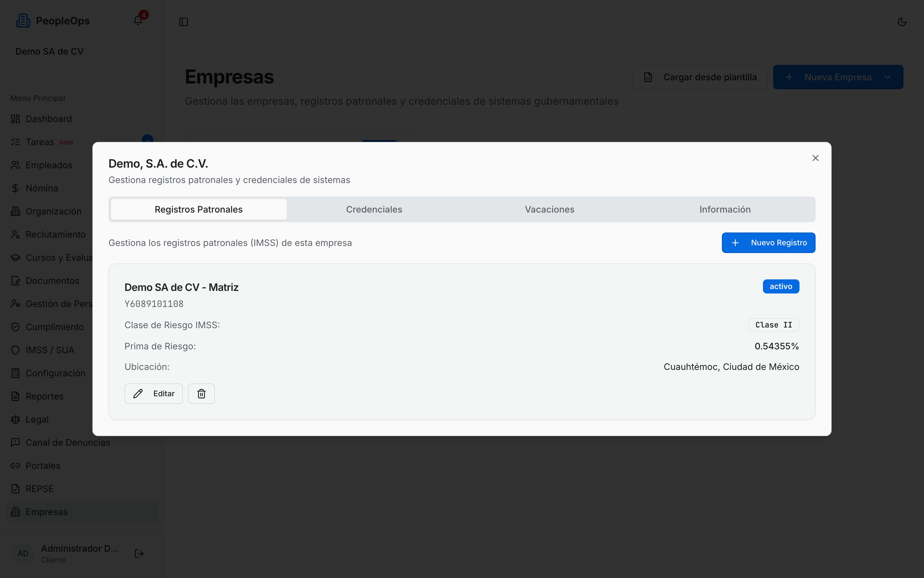Click the pencil icon on Editar button
This screenshot has width=924, height=578.
click(138, 394)
